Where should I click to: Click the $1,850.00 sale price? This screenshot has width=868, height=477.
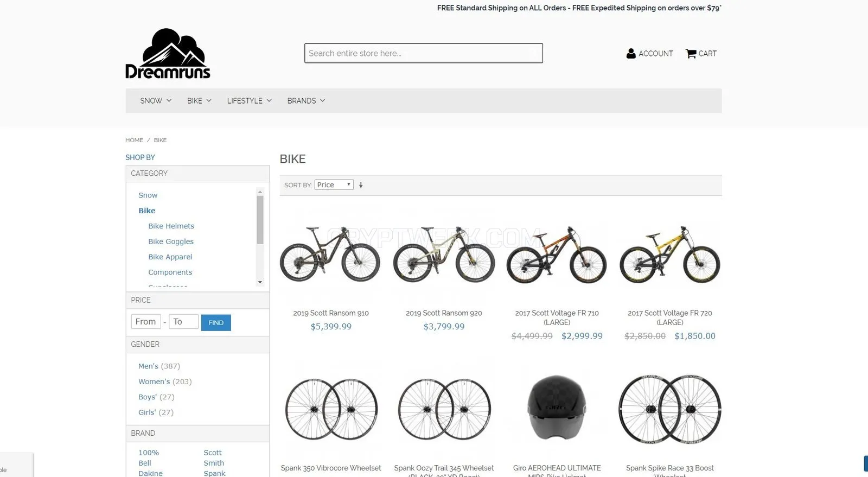click(x=695, y=336)
